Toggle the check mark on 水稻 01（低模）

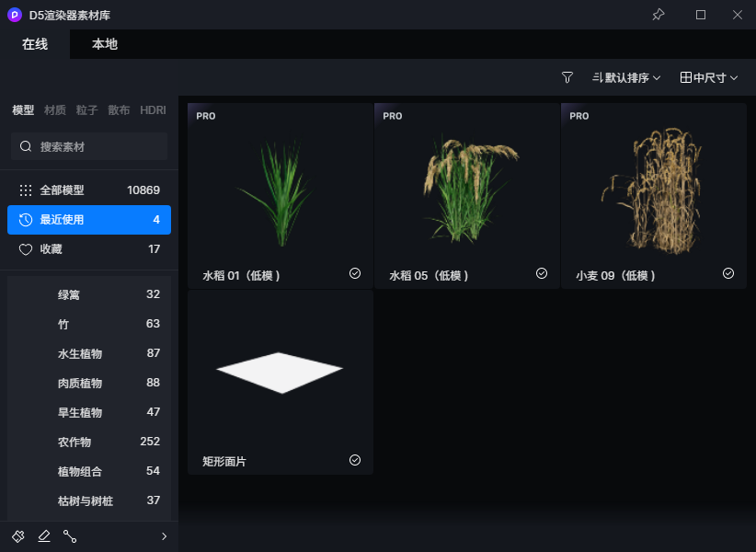pyautogui.click(x=355, y=273)
